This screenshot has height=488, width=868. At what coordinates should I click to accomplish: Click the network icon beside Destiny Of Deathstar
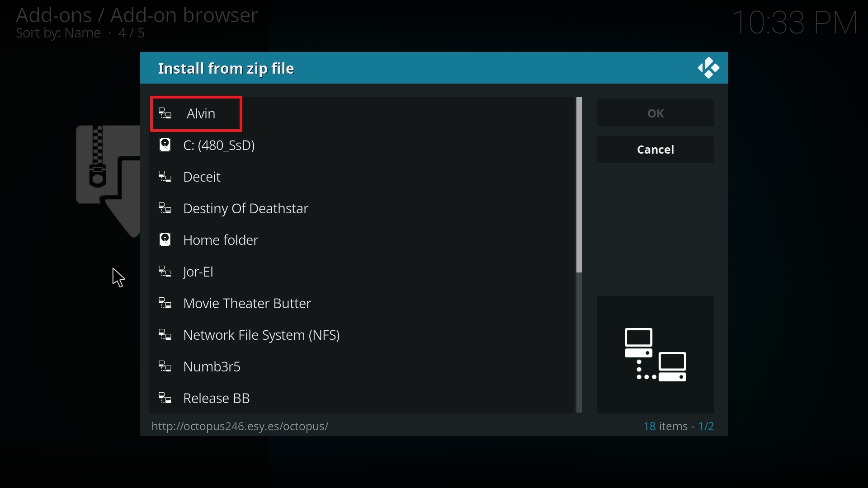tap(165, 209)
